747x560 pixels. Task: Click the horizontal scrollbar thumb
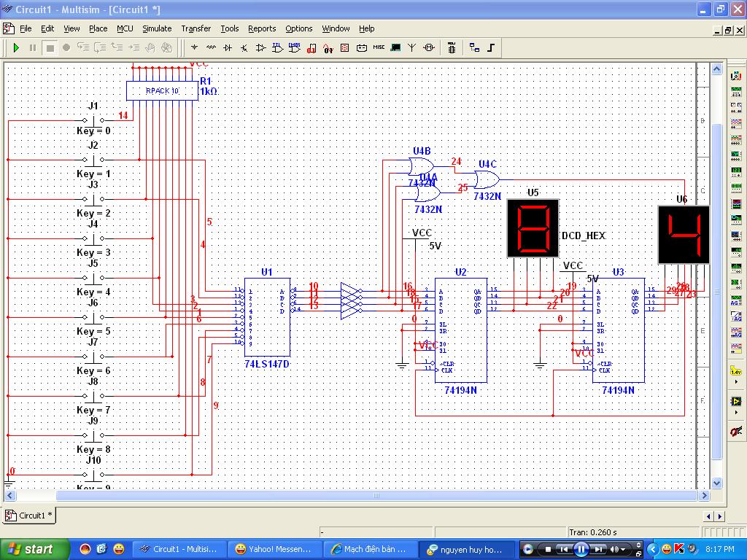click(x=376, y=496)
